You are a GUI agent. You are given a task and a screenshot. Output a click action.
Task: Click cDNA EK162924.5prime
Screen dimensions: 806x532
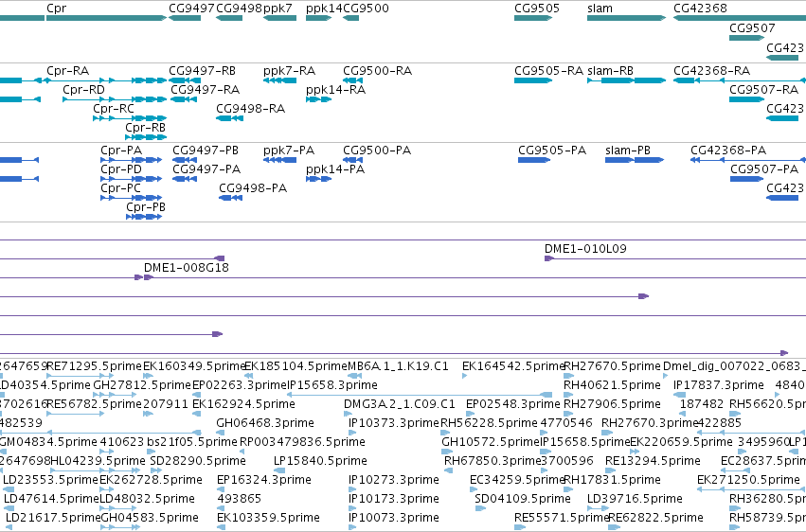[196, 414]
